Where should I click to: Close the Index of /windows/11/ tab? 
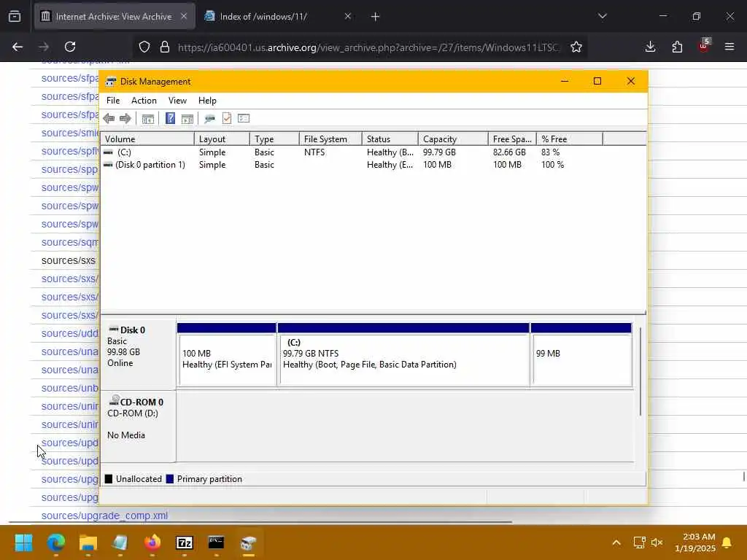coord(348,16)
